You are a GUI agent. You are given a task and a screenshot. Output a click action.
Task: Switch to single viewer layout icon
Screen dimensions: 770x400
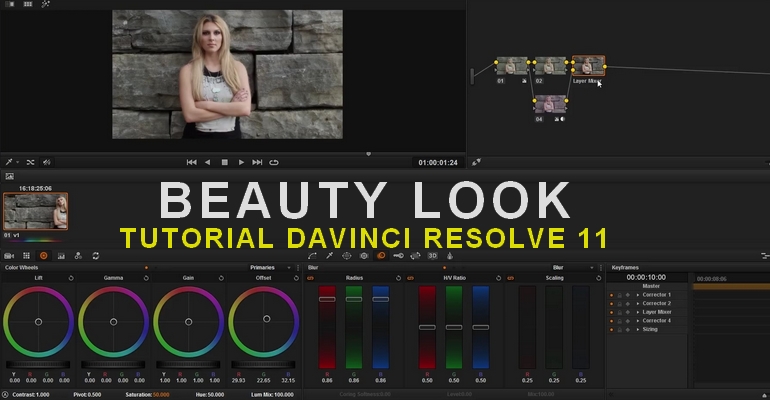pos(9,4)
